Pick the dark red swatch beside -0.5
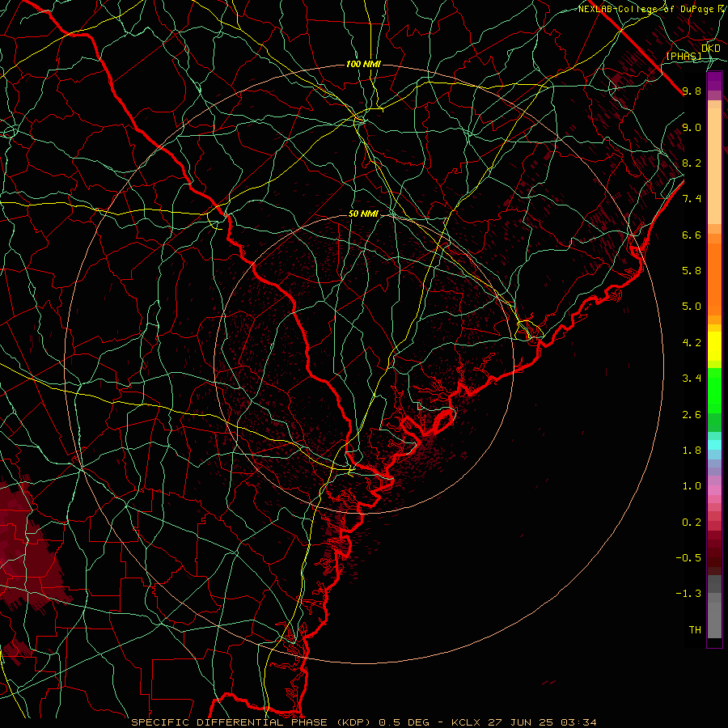The image size is (728, 728). click(x=714, y=557)
